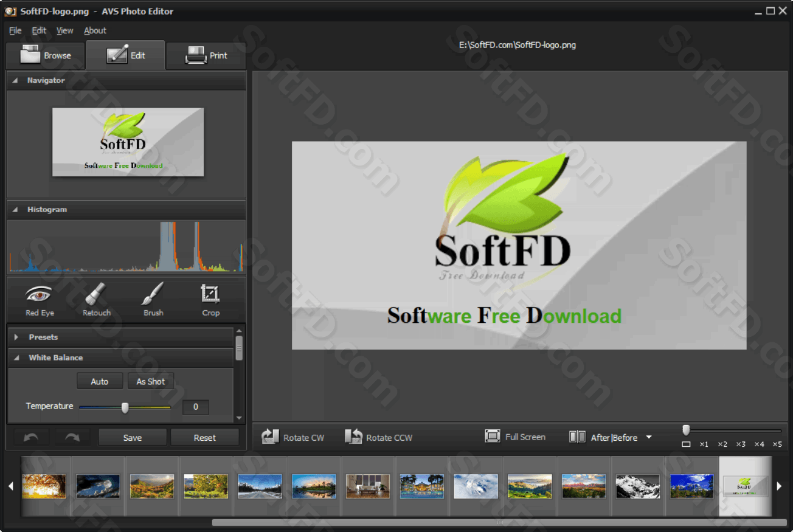Click the Reset button
This screenshot has width=793, height=532.
click(205, 437)
